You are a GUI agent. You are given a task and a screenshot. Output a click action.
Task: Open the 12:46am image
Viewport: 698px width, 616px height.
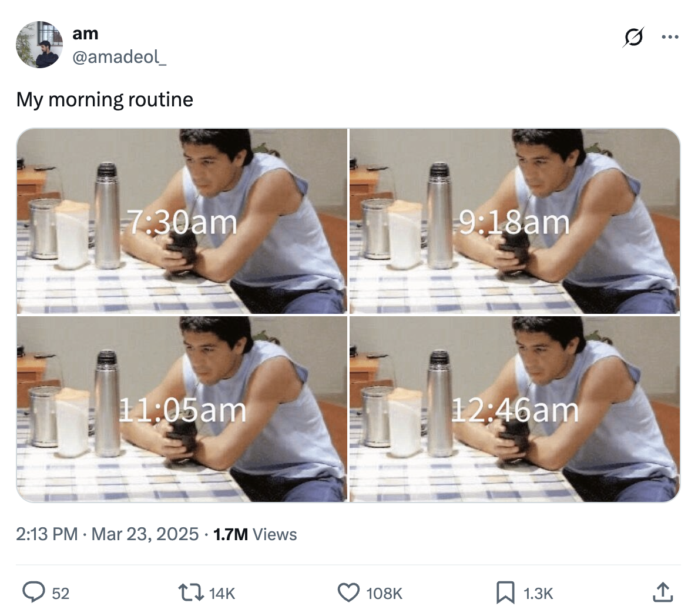[x=515, y=409]
